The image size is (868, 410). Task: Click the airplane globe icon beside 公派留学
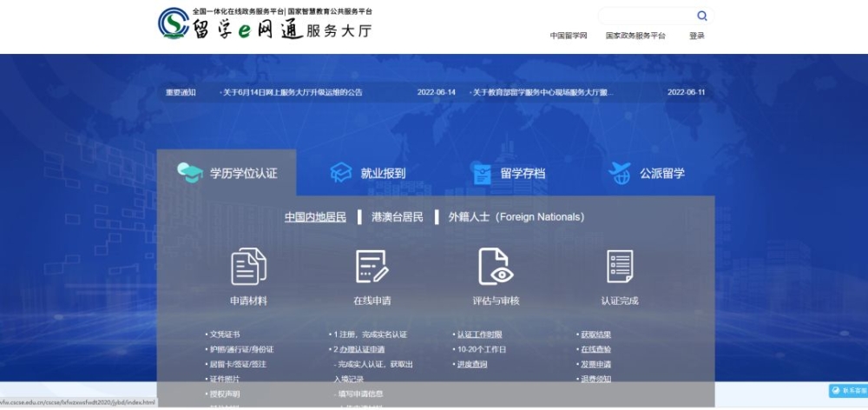point(620,174)
